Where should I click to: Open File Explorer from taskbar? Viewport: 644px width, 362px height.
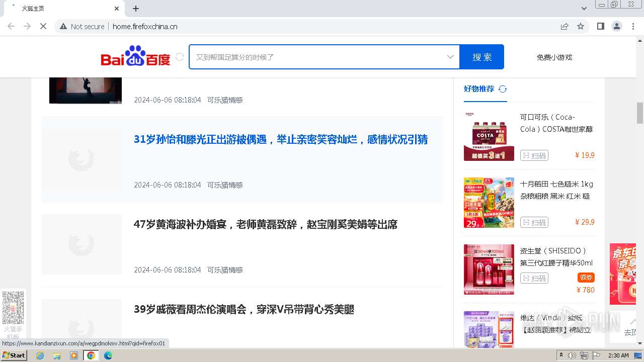(57, 355)
